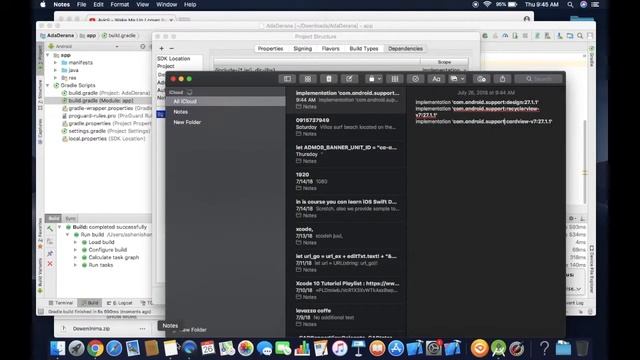
Task: Open note titled 0915737949
Action: point(346,127)
